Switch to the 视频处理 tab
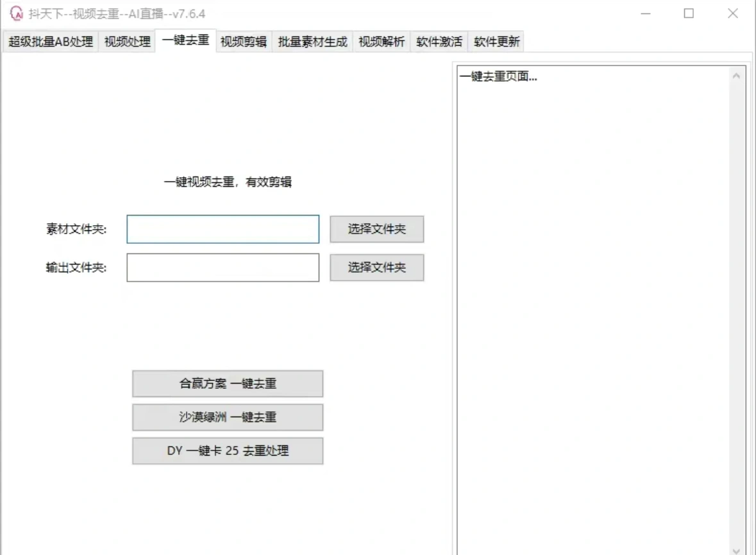756x555 pixels. 126,42
